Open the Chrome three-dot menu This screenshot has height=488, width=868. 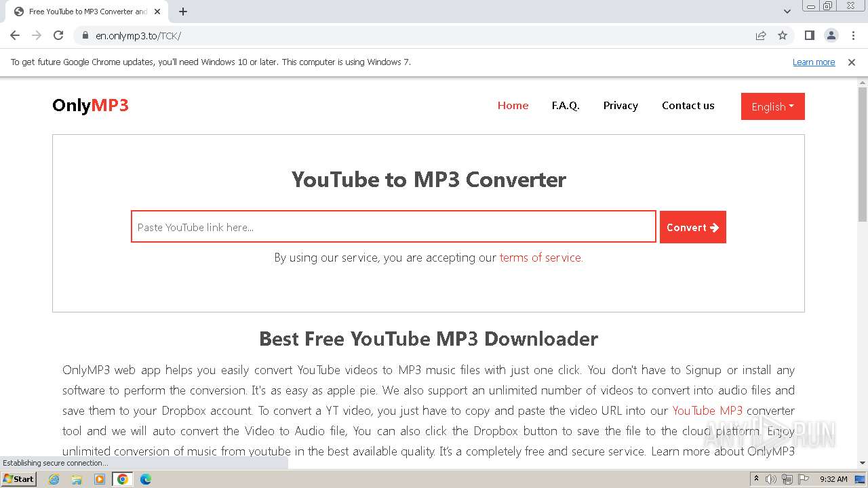pyautogui.click(x=853, y=35)
